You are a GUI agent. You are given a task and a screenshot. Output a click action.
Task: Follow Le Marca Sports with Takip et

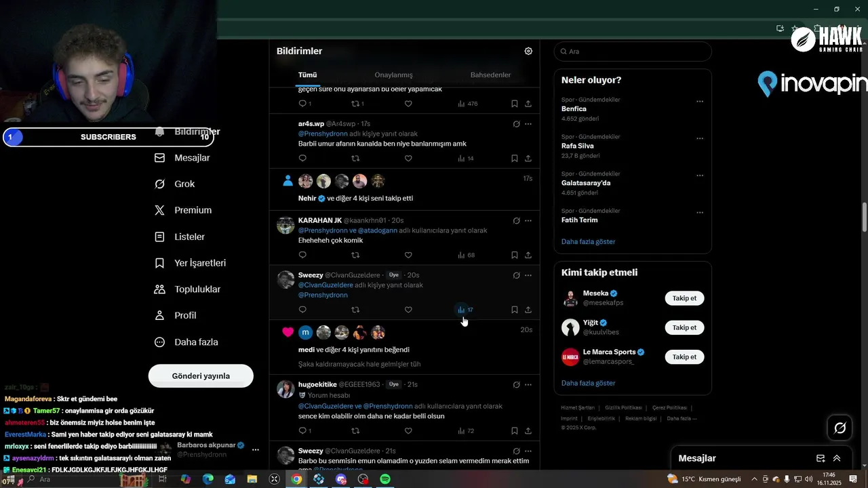coord(684,357)
